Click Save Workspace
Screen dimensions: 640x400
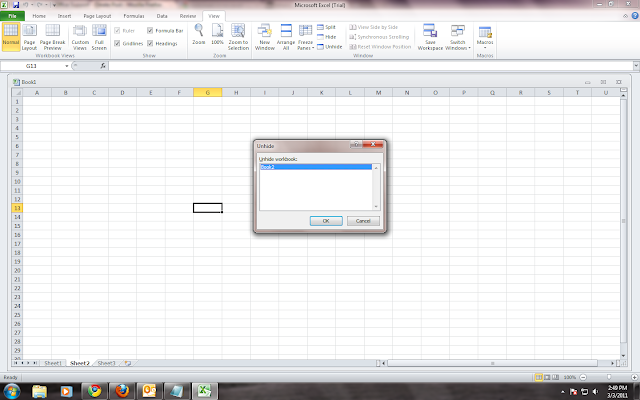[430, 37]
